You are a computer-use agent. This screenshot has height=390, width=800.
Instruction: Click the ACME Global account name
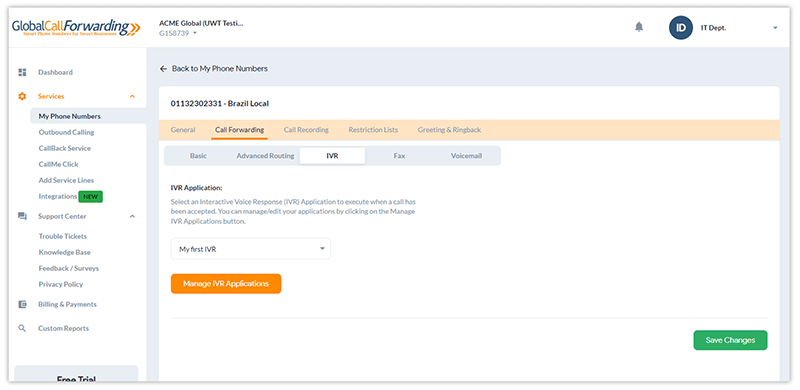point(202,23)
